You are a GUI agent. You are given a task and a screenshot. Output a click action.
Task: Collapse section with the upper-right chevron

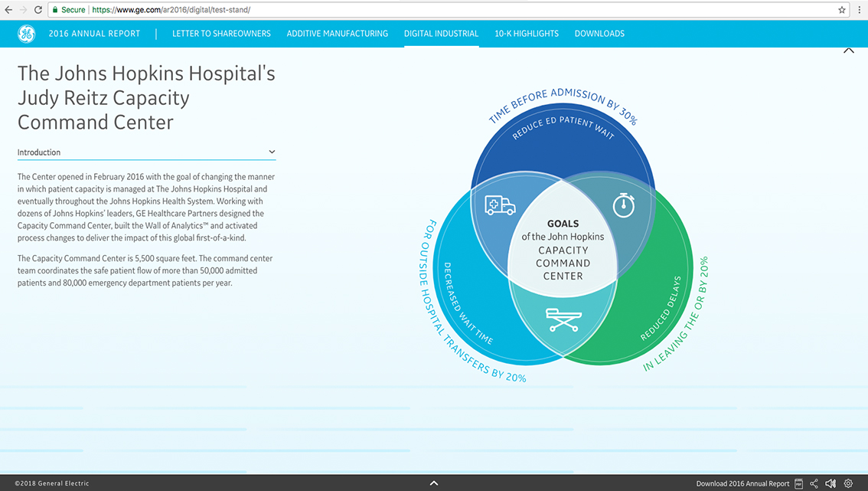(x=849, y=51)
